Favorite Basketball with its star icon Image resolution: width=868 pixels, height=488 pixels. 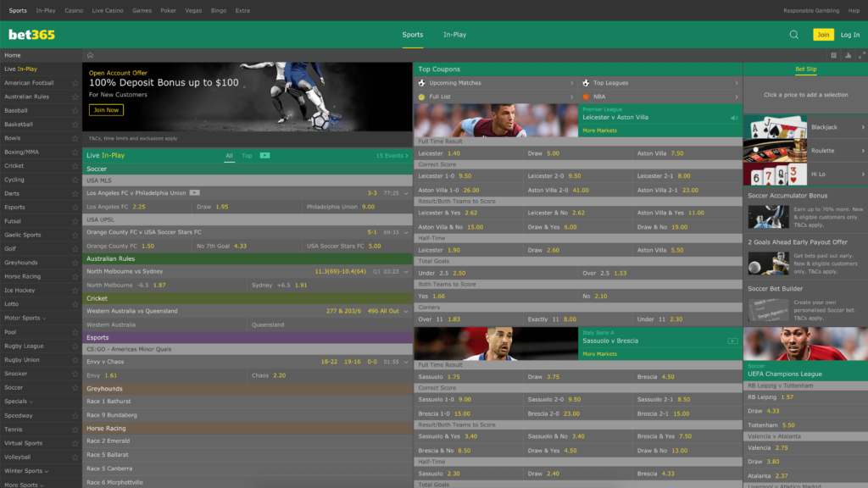pyautogui.click(x=75, y=125)
